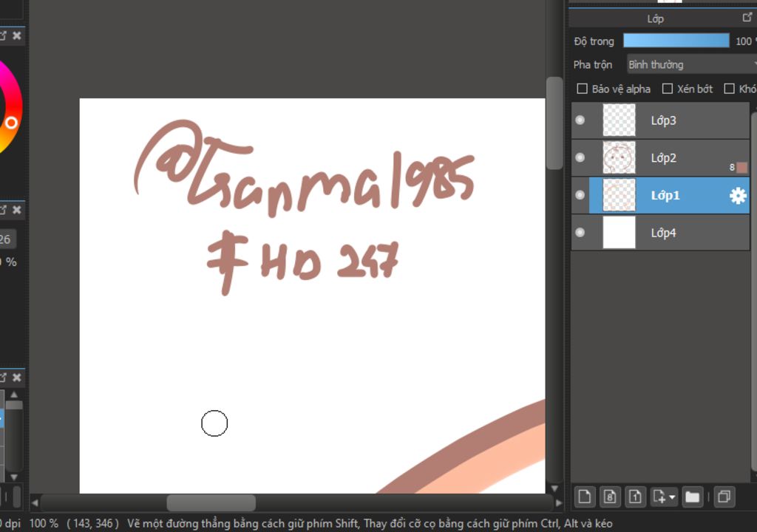
Task: Add a new 1-bit layer
Action: point(635,497)
